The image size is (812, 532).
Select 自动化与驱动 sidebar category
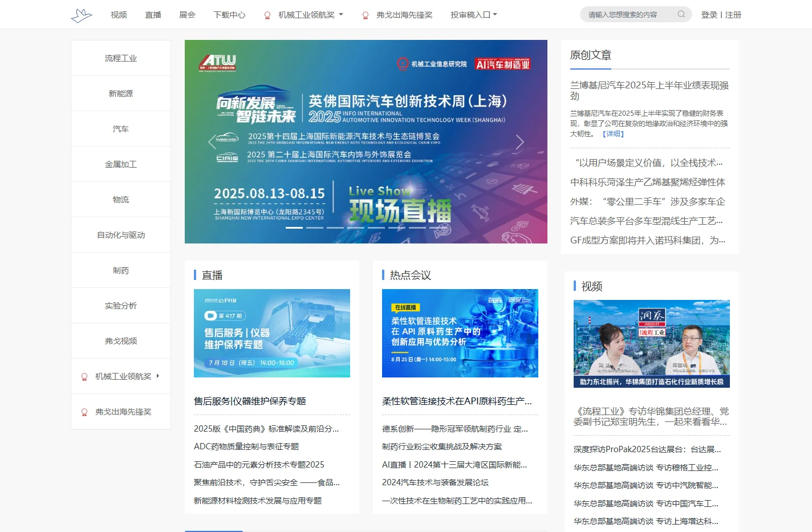point(121,235)
